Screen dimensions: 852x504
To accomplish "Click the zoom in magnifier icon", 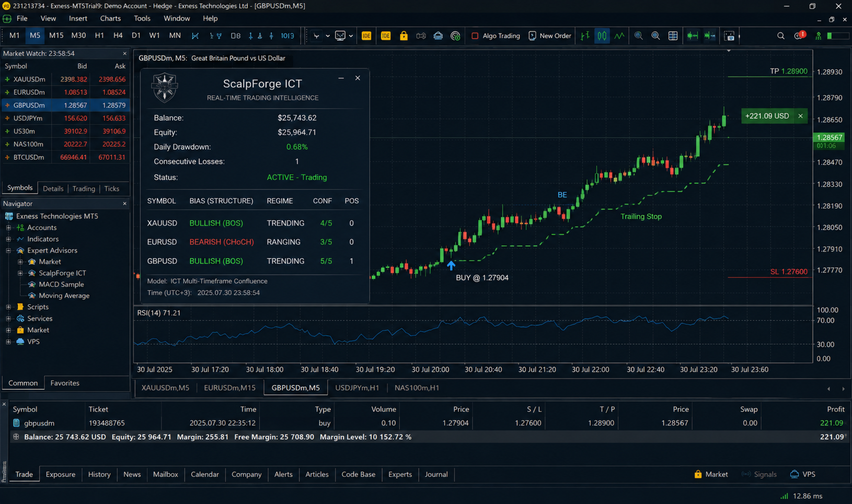I will [x=638, y=36].
